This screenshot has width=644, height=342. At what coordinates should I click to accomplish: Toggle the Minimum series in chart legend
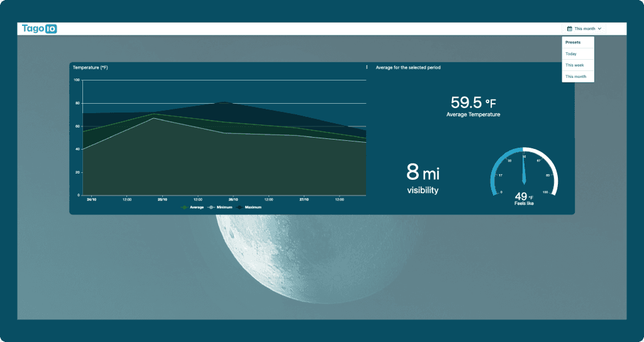tap(221, 207)
